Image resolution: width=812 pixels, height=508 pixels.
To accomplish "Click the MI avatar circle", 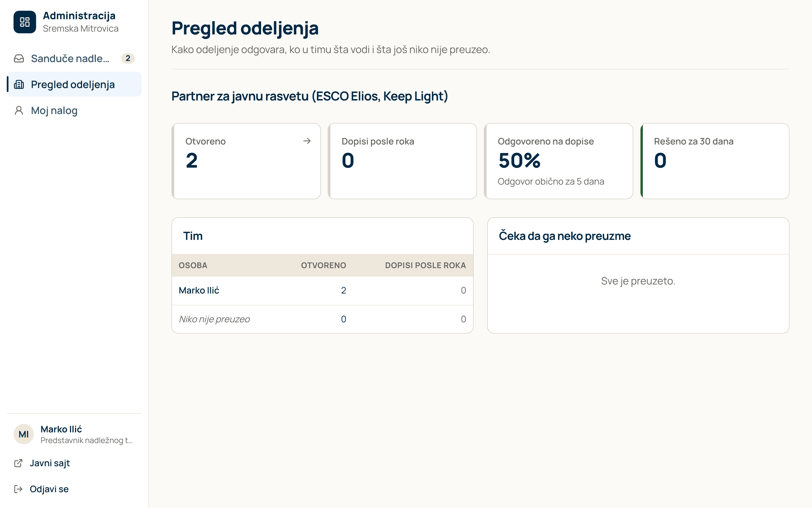I will point(23,434).
